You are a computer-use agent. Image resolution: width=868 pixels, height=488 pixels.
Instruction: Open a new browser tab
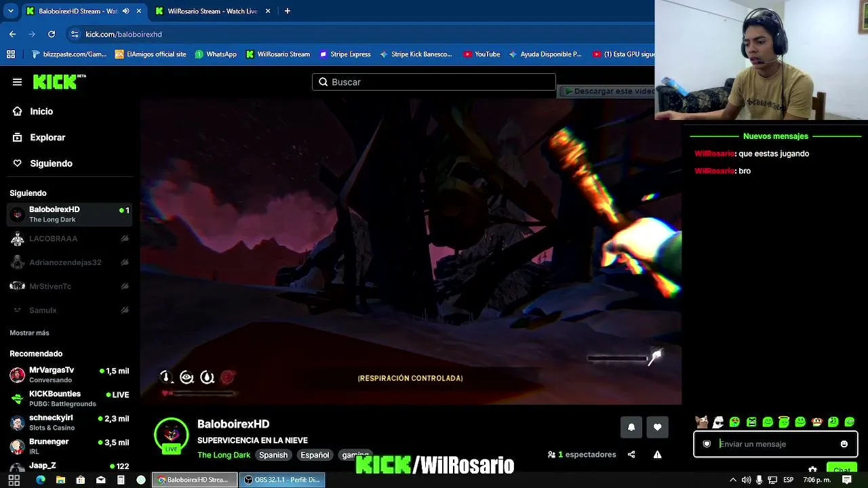[288, 11]
